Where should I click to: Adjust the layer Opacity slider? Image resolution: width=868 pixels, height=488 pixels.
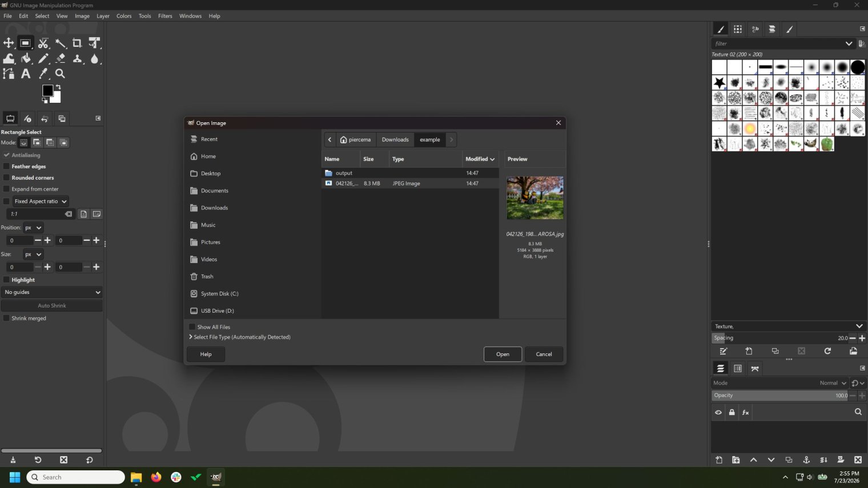point(780,396)
